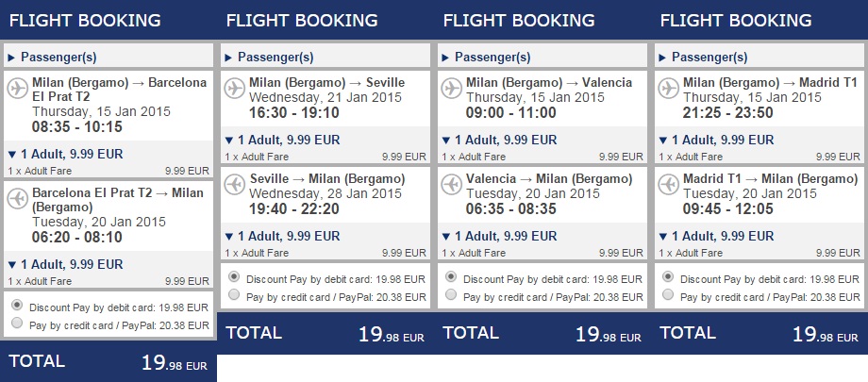Select credit card / PayPal for Barcelona booking
Image resolution: width=868 pixels, height=382 pixels.
click(x=15, y=324)
